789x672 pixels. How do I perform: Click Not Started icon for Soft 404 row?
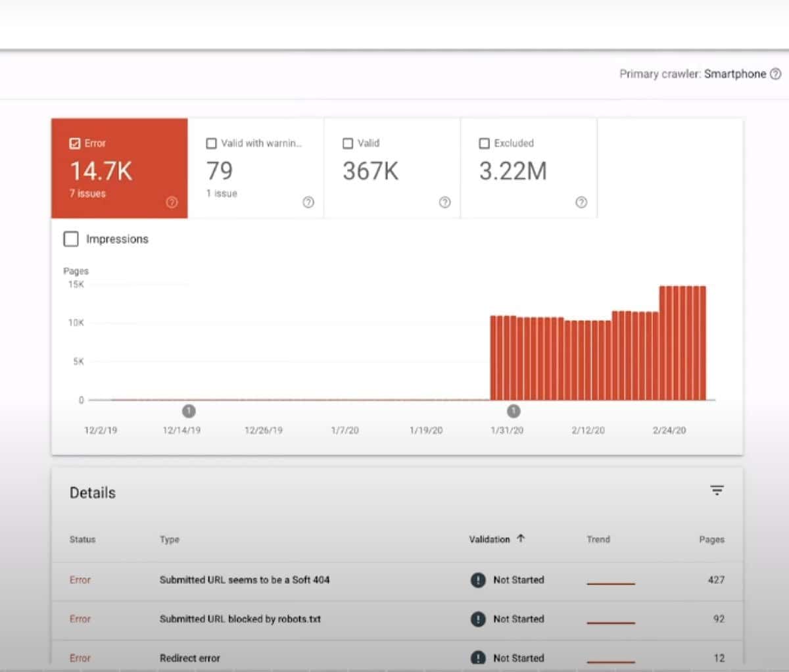click(x=478, y=580)
